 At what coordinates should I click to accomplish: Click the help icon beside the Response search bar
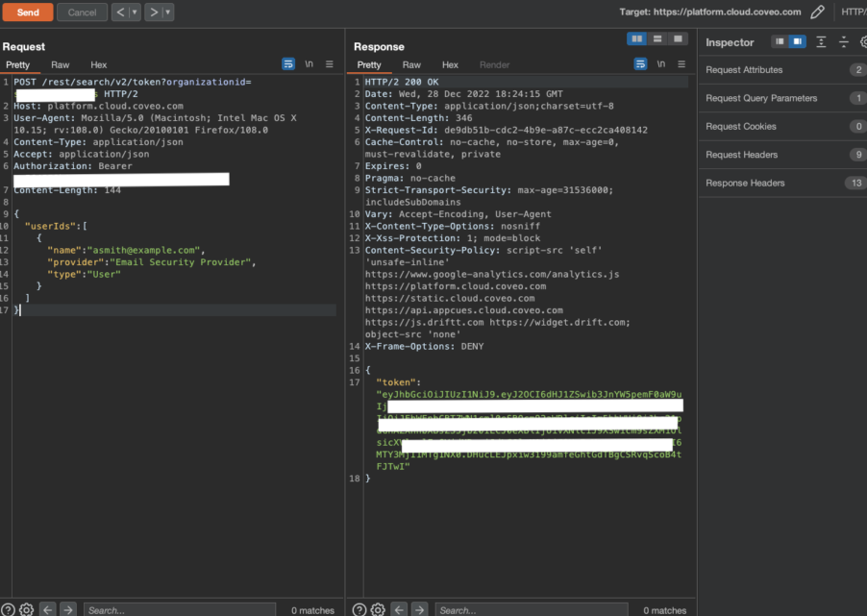tap(359, 609)
